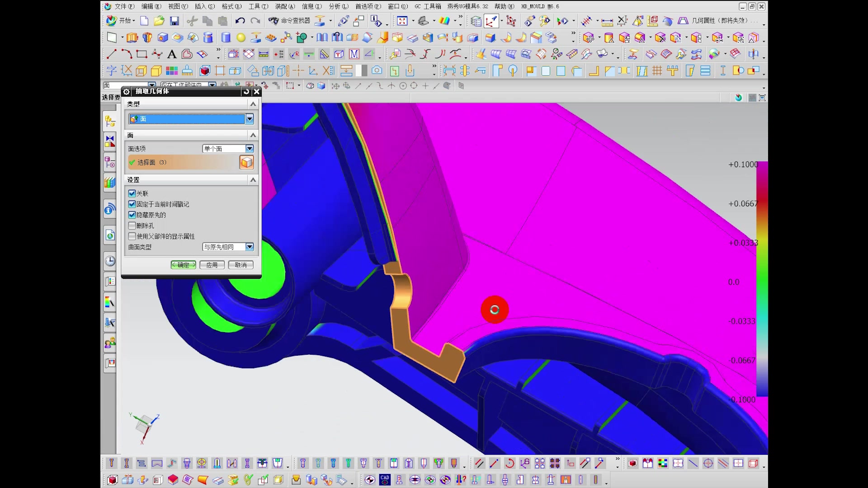
Task: Select the yellow sphere primitive icon
Action: (241, 38)
